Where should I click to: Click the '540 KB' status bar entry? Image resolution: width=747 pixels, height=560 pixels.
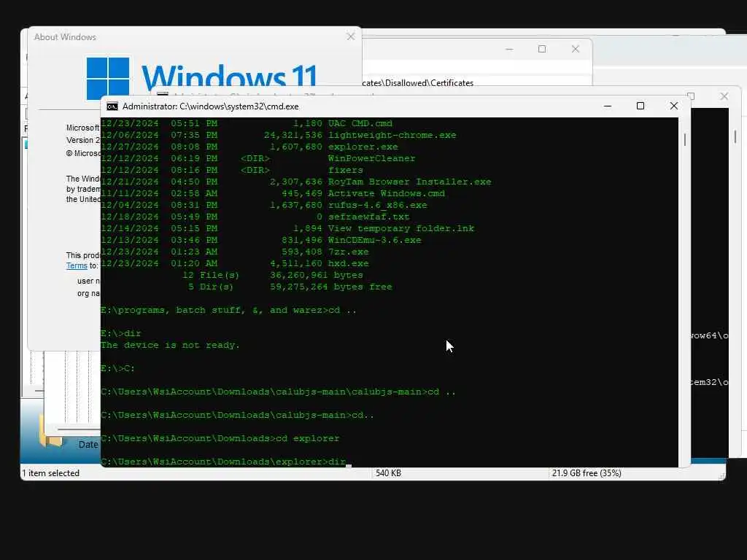point(388,473)
